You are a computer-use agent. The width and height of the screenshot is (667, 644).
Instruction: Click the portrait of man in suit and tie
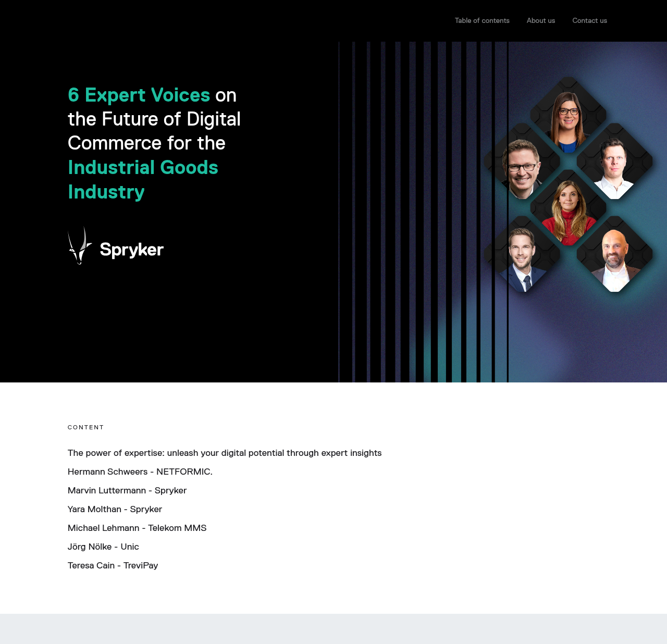click(x=522, y=258)
